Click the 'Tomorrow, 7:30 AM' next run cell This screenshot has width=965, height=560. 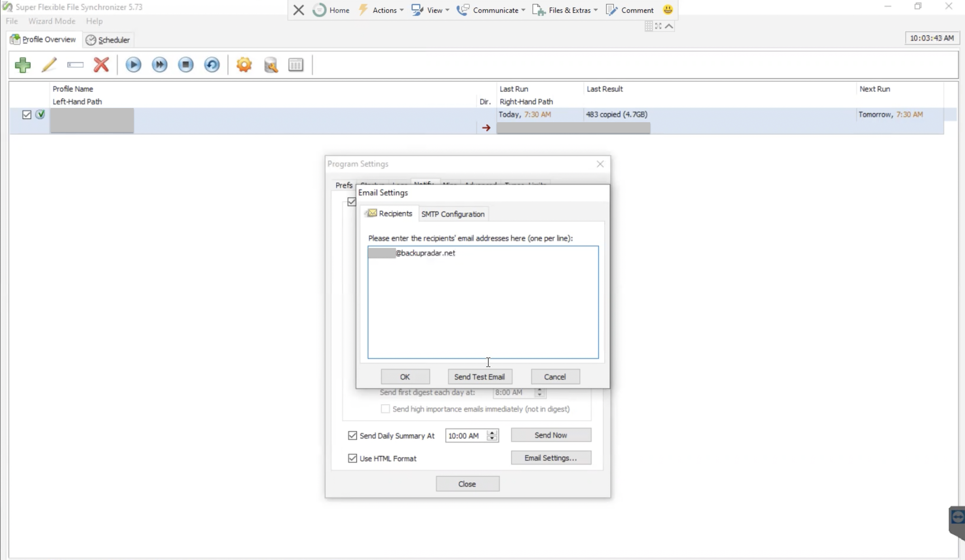click(890, 114)
